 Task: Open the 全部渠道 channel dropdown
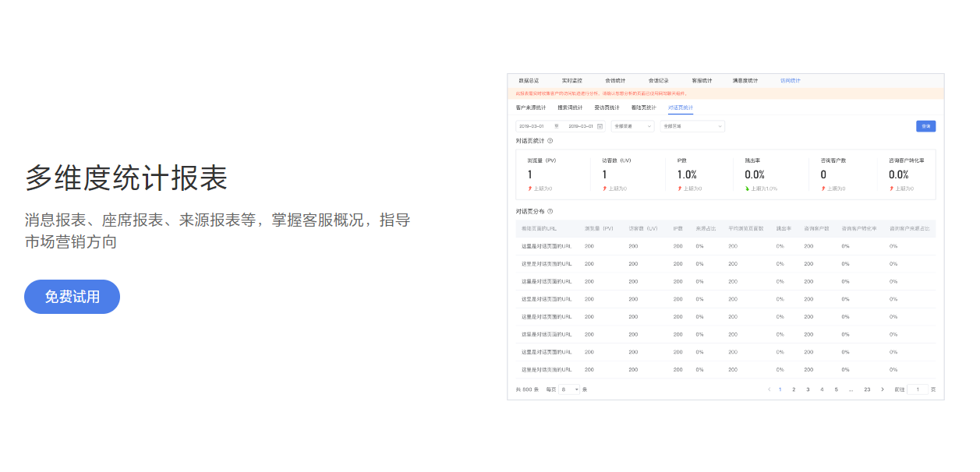pos(632,125)
